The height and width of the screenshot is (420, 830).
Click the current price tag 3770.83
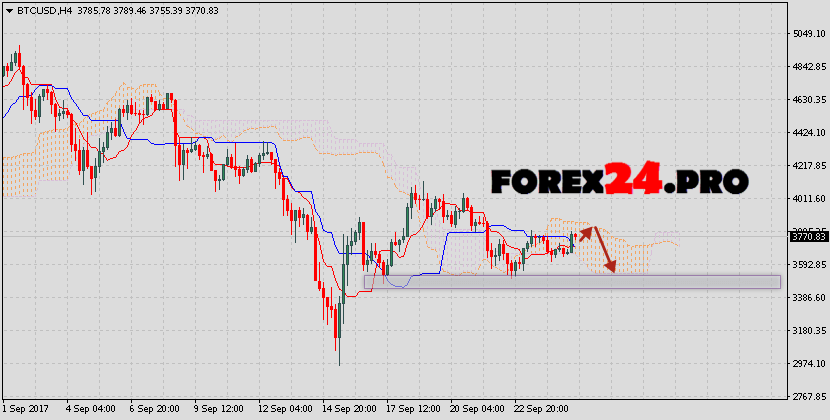[x=808, y=237]
